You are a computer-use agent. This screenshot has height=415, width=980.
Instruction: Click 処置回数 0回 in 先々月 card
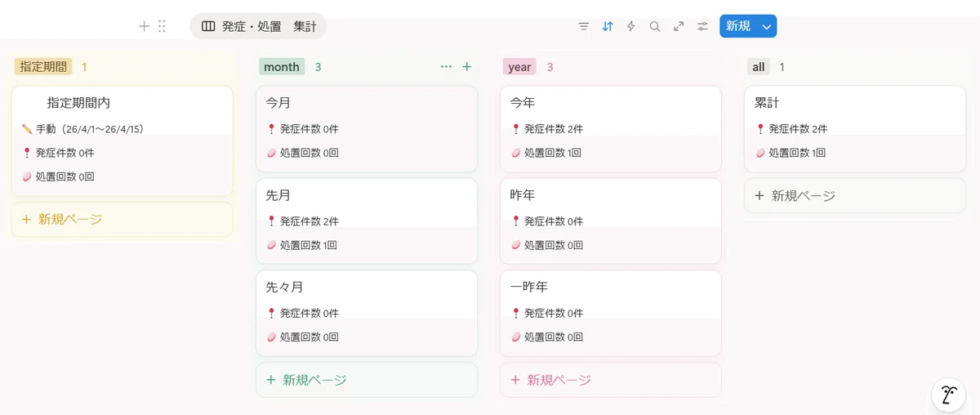[309, 337]
